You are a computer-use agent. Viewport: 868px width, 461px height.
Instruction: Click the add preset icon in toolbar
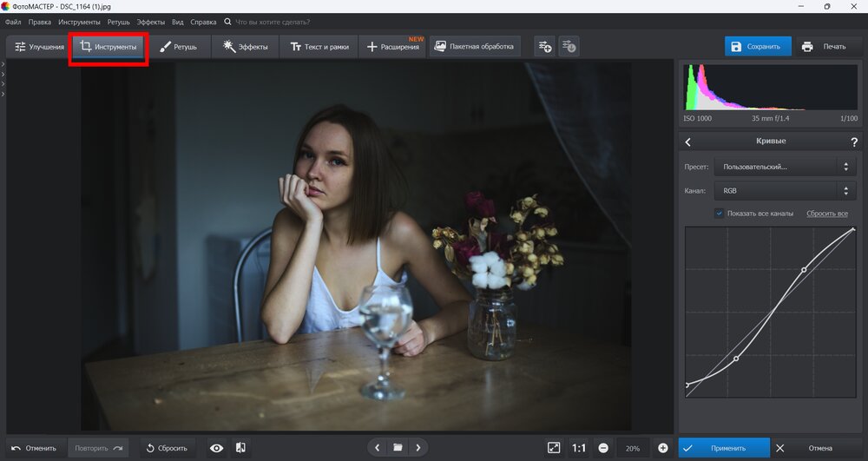point(544,46)
